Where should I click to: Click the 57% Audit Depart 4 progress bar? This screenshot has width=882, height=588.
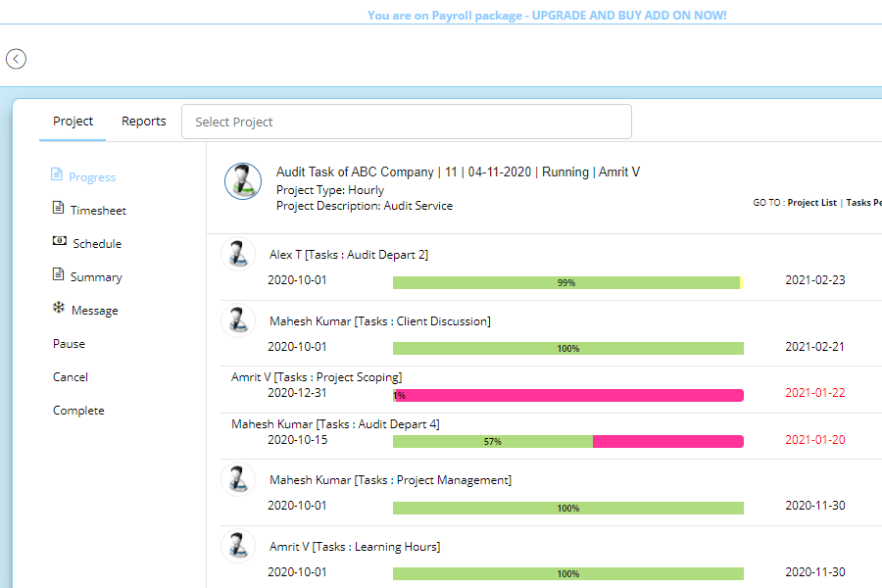567,441
